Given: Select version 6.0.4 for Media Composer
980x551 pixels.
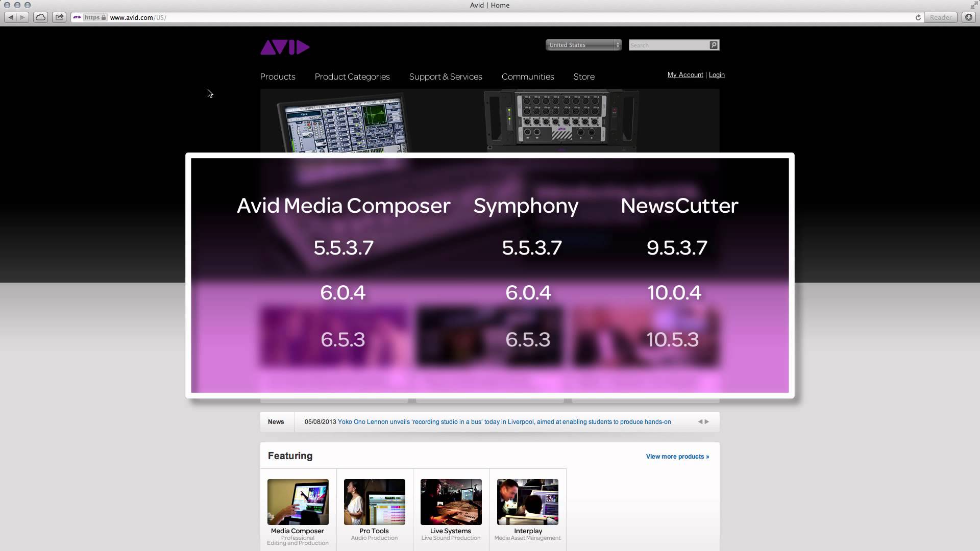Looking at the screenshot, I should pos(342,292).
